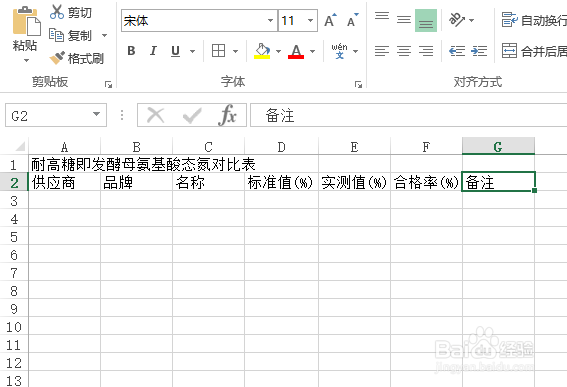Click the Wrap Text (自动换行) button
The height and width of the screenshot is (387, 567).
point(534,20)
